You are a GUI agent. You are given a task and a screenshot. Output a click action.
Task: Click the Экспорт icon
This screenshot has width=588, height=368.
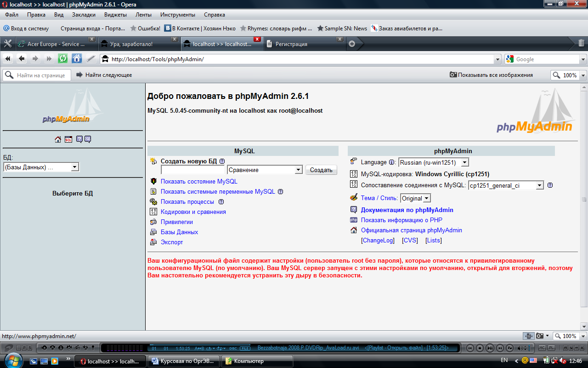tap(153, 242)
